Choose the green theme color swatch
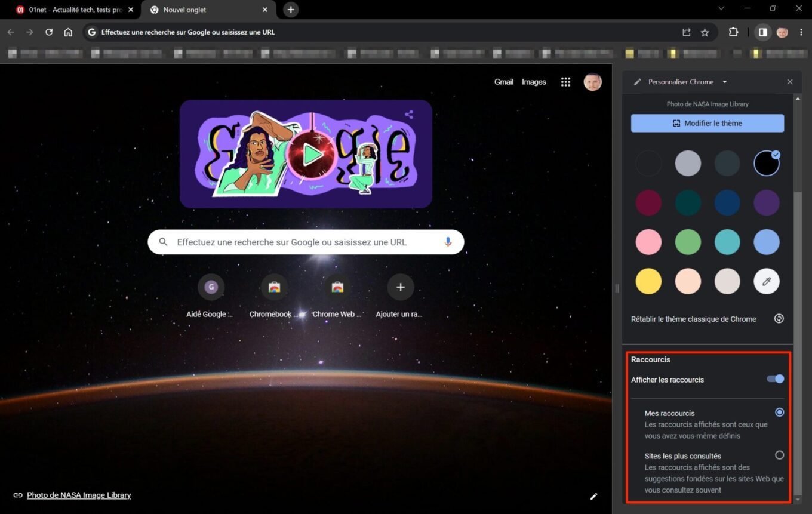 (688, 242)
